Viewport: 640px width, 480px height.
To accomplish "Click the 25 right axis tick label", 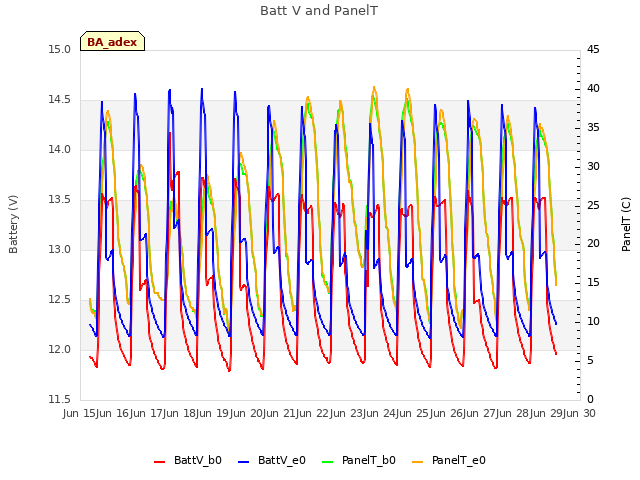I will (593, 205).
